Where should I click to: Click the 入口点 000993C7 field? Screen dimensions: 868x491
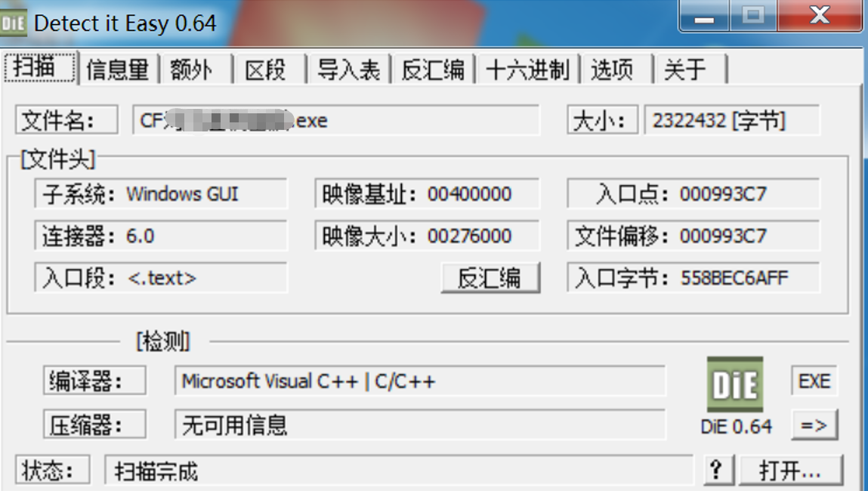point(693,193)
